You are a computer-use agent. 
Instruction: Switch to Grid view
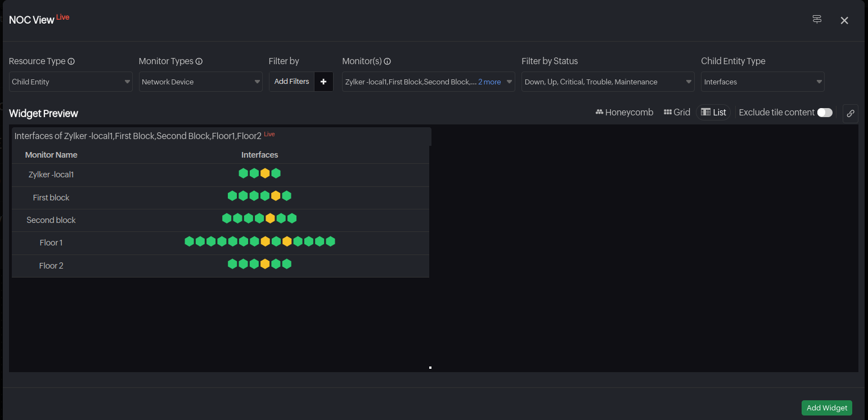677,113
